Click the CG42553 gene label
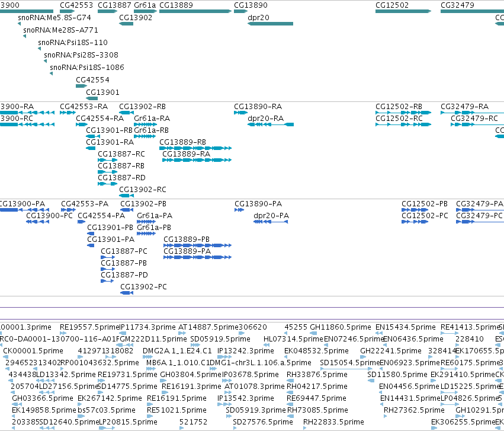 point(76,5)
